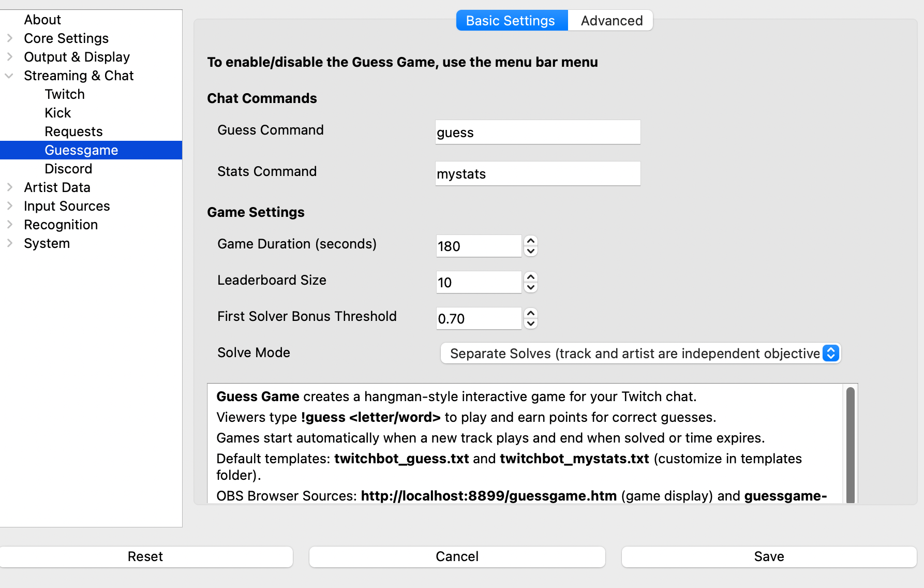Increment the Leaderboard Size stepper
Image resolution: width=924 pixels, height=588 pixels.
530,277
